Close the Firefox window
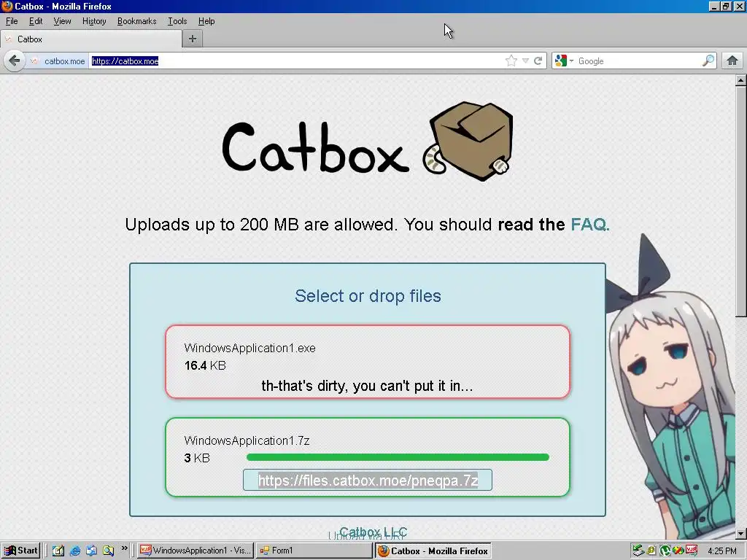Screen dimensions: 747x560 740,6
